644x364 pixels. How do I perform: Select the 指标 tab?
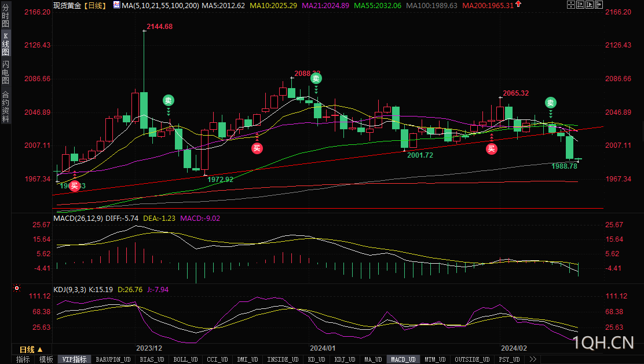(23, 359)
